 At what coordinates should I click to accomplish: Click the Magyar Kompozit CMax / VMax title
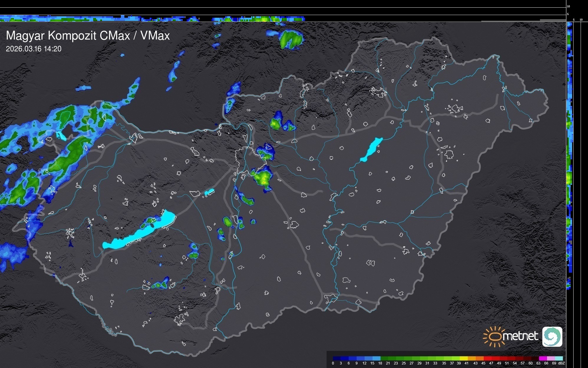pyautogui.click(x=88, y=36)
